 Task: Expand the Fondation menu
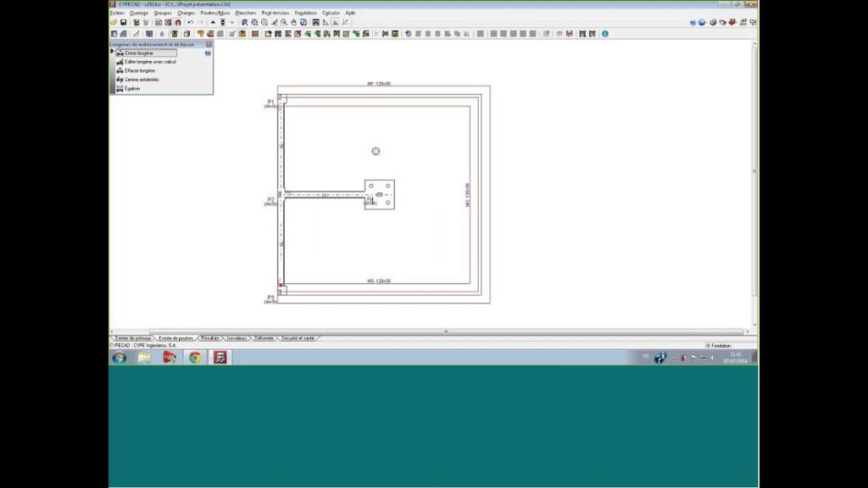pos(305,14)
